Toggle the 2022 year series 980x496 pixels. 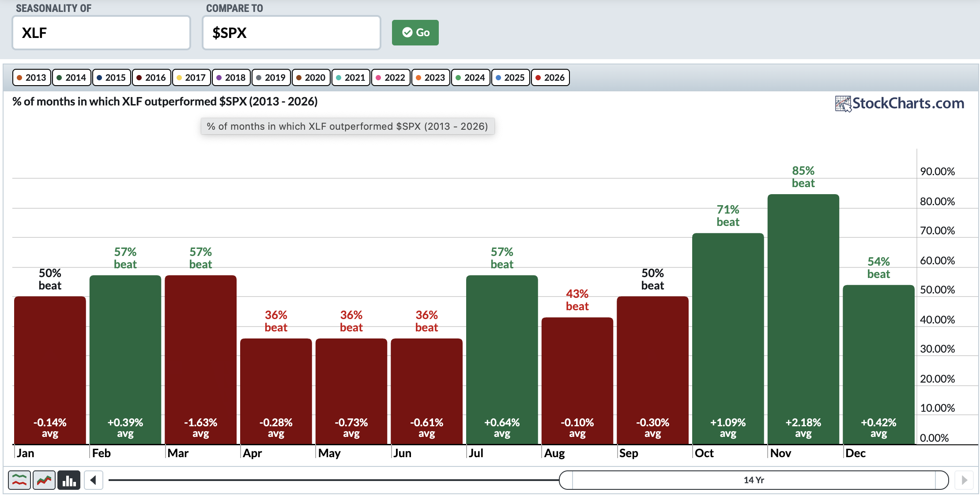coord(391,78)
